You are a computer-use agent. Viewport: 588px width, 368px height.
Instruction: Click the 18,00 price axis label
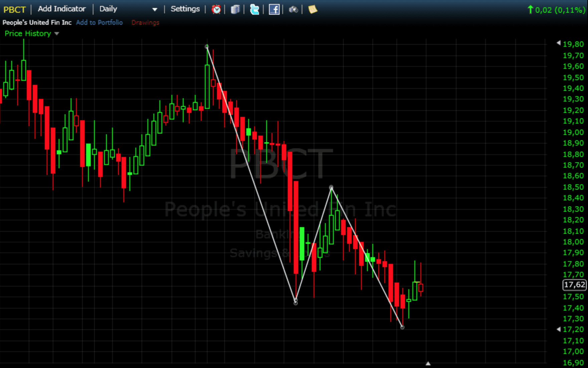pos(573,242)
